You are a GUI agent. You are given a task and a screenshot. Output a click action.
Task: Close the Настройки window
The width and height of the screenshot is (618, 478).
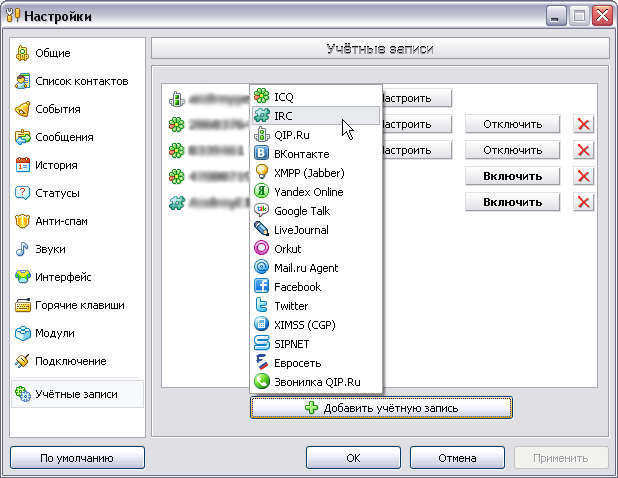click(603, 16)
